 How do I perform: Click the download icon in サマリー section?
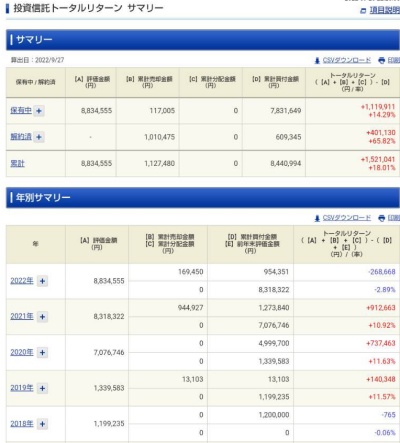tap(317, 60)
